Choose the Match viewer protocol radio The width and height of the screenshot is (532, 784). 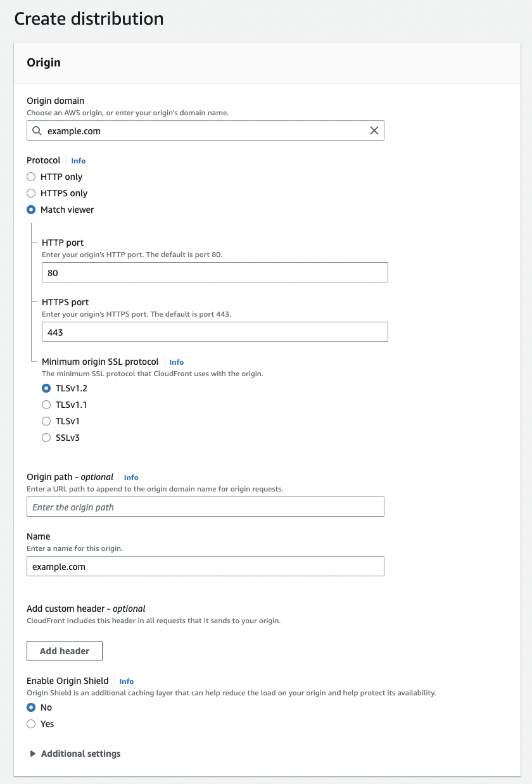(x=31, y=210)
